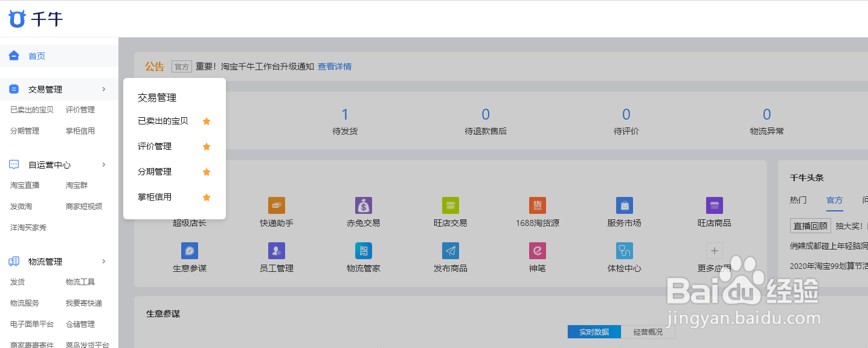Viewport: 868px width, 348px height.
Task: Open 分期管理 in the left sidebar
Action: coord(25,131)
